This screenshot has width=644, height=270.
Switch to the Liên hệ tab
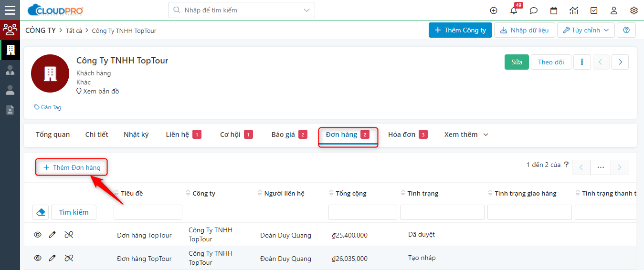click(x=183, y=135)
